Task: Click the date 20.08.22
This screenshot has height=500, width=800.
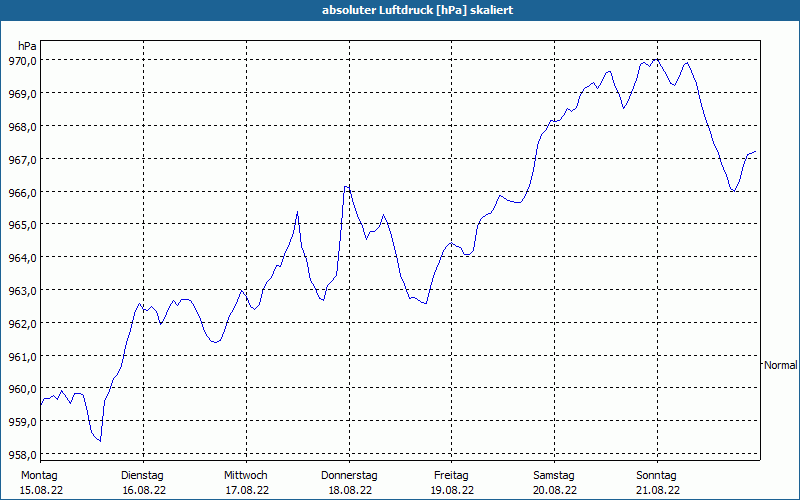Action: (555, 490)
